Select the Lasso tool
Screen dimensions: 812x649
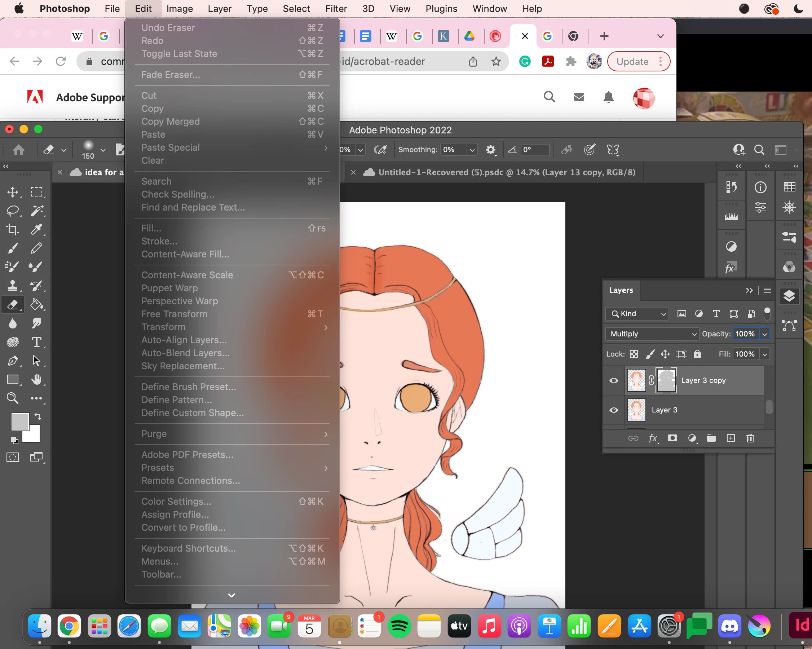(x=12, y=211)
